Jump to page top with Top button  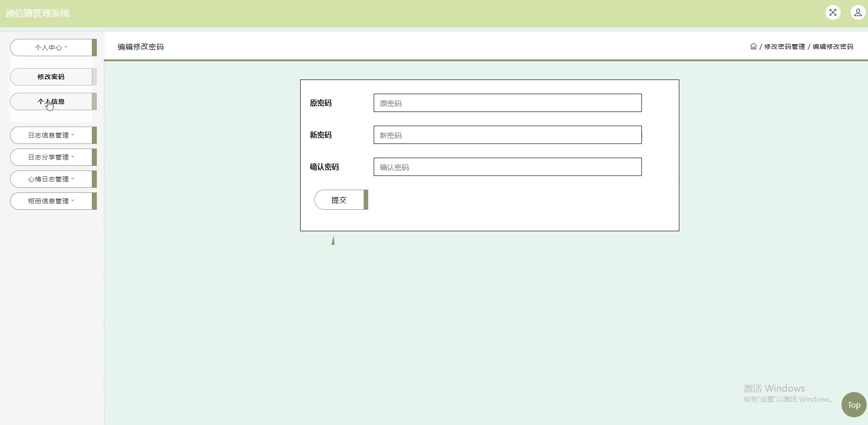[854, 404]
